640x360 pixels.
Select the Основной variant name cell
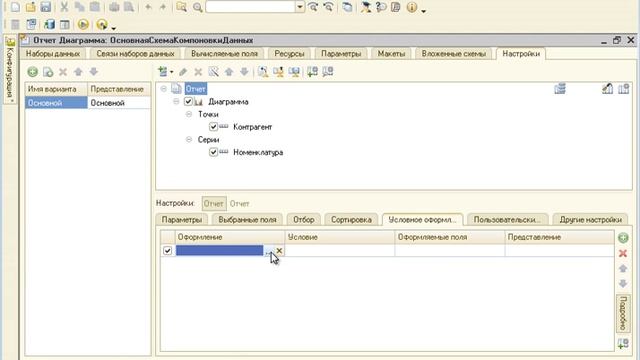pyautogui.click(x=56, y=103)
